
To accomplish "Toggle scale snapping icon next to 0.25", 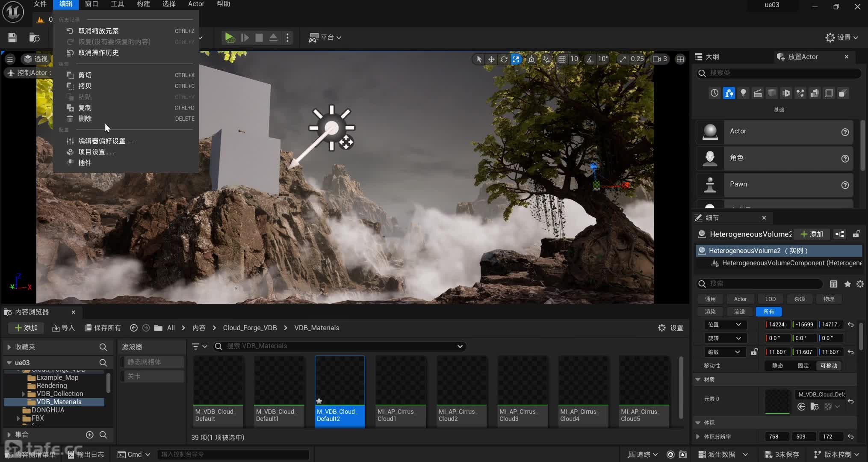I will [622, 59].
